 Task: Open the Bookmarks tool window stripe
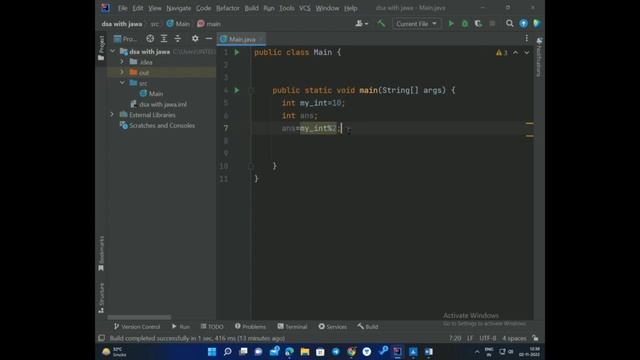[101, 253]
